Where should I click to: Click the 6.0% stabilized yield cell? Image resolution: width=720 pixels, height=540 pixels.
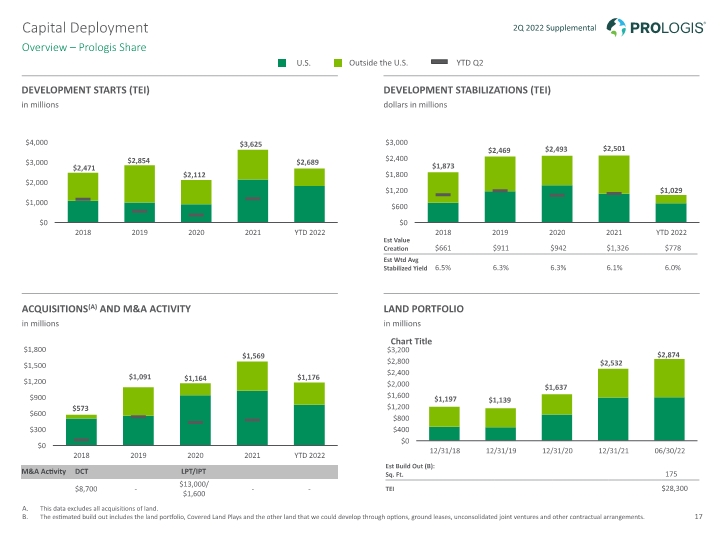coord(673,268)
